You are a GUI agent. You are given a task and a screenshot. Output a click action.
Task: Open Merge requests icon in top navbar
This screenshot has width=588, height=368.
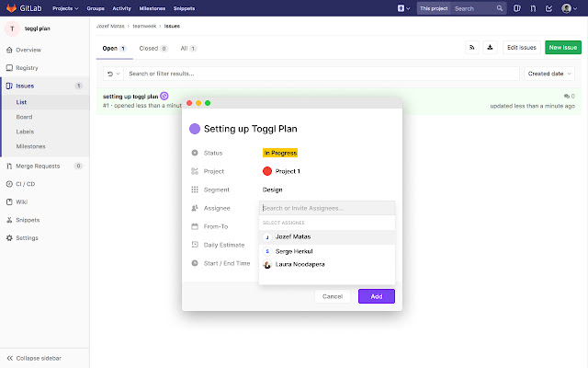tap(533, 8)
